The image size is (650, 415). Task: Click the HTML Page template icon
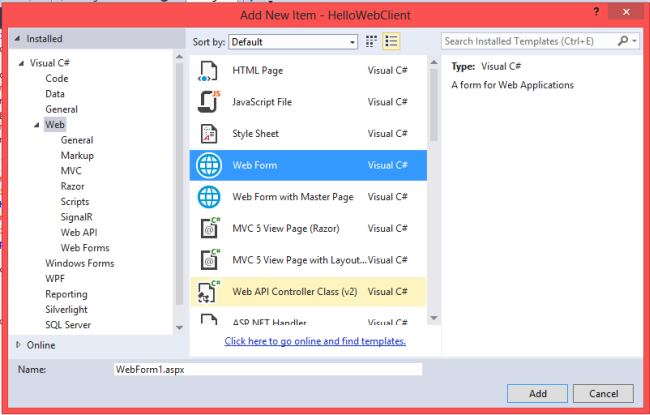pos(208,70)
